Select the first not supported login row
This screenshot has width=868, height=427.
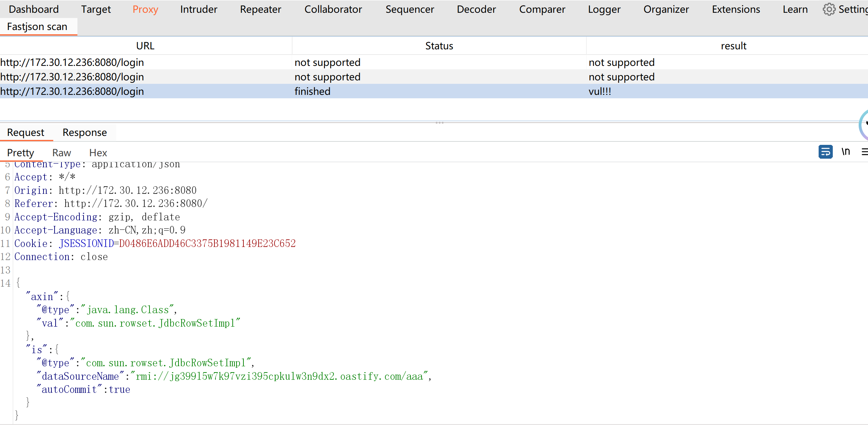tap(434, 62)
